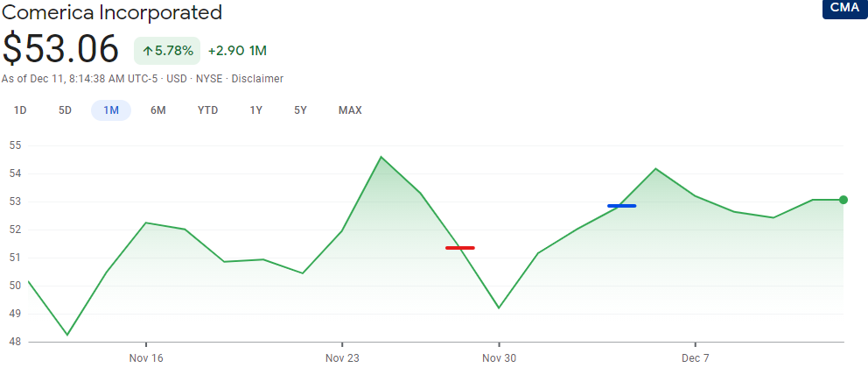Click the $53.06 stock price
The height and width of the screenshot is (382, 868).
(60, 48)
